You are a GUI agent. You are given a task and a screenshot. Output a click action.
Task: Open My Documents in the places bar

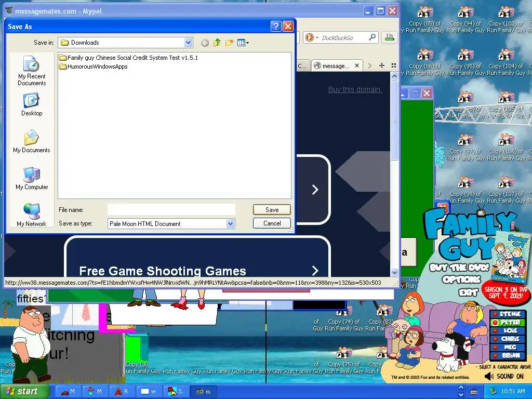pyautogui.click(x=32, y=141)
